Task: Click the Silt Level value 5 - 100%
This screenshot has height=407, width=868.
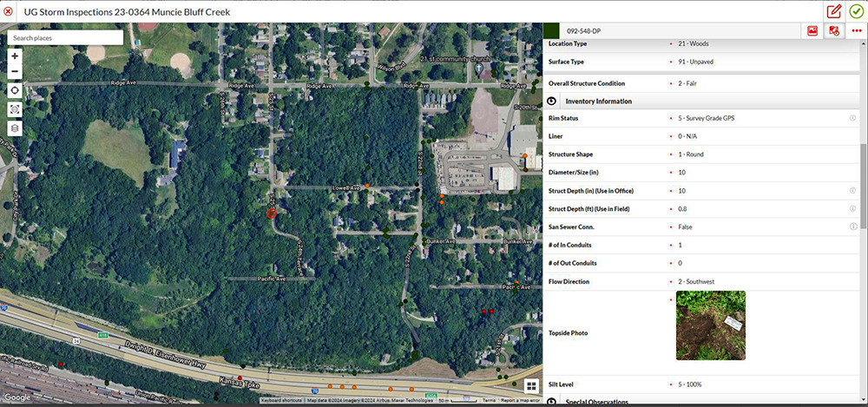Action: 690,384
